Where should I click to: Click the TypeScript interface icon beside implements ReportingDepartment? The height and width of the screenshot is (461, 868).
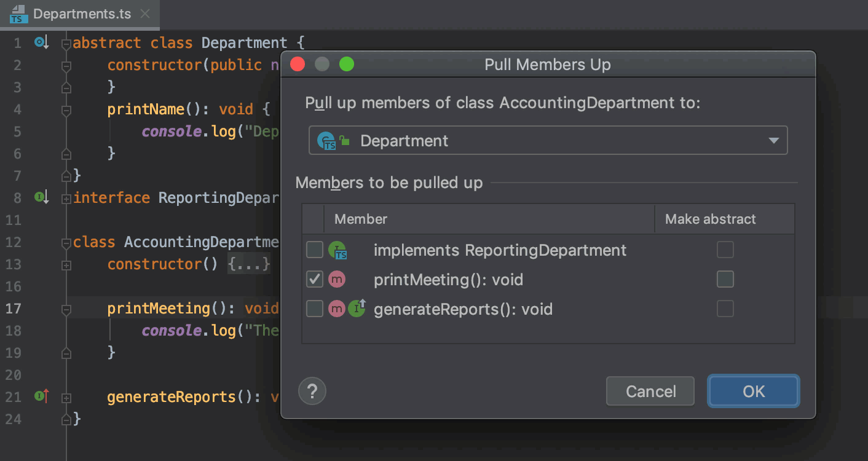(x=337, y=250)
